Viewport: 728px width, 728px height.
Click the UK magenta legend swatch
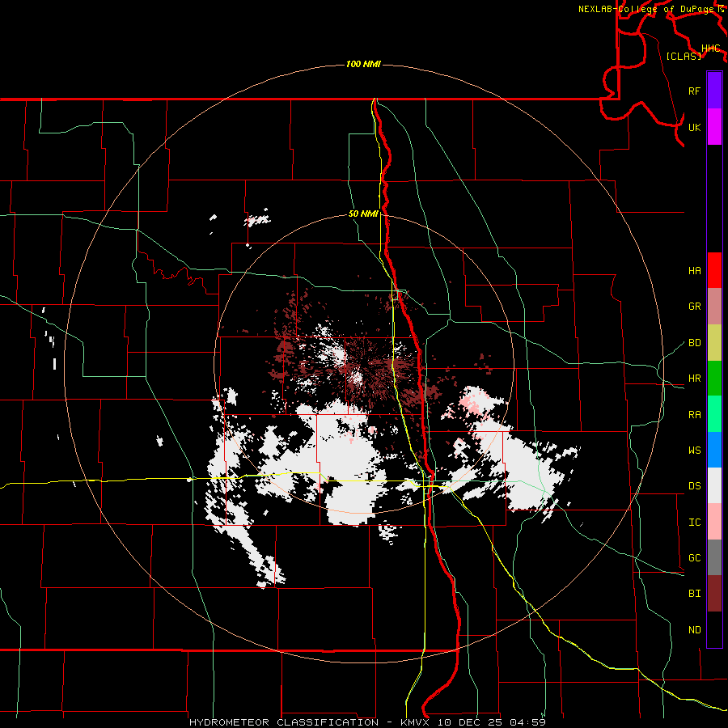[x=714, y=127]
